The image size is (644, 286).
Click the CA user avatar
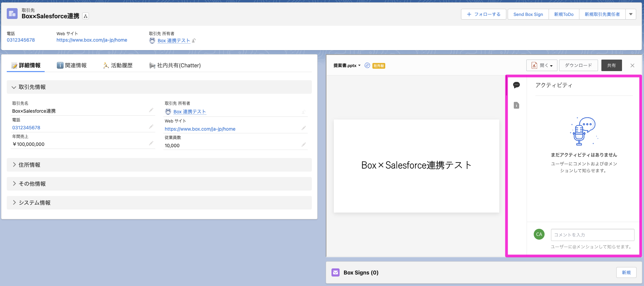(x=539, y=234)
